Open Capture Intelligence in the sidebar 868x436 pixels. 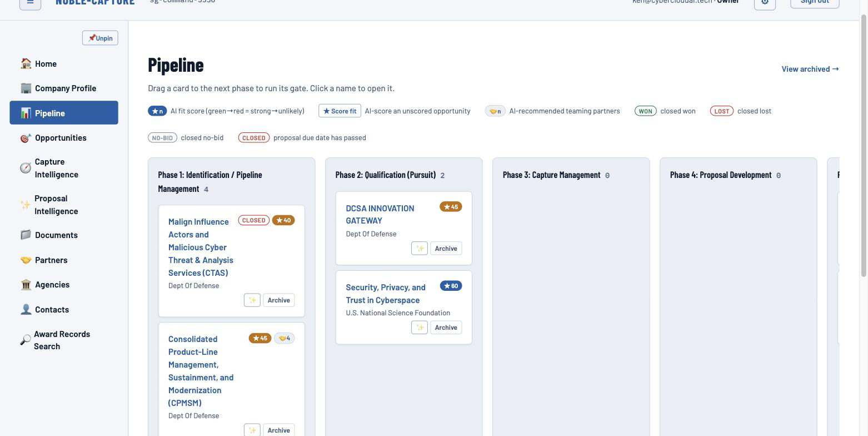point(64,168)
